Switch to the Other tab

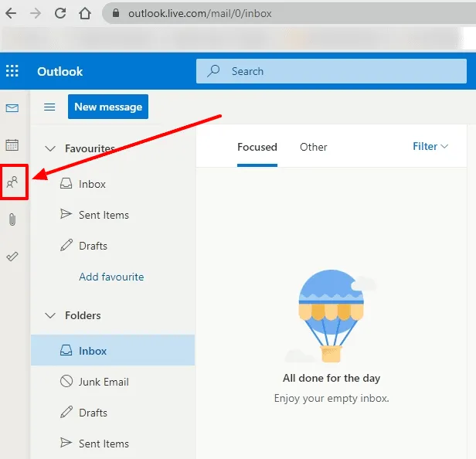pos(313,148)
